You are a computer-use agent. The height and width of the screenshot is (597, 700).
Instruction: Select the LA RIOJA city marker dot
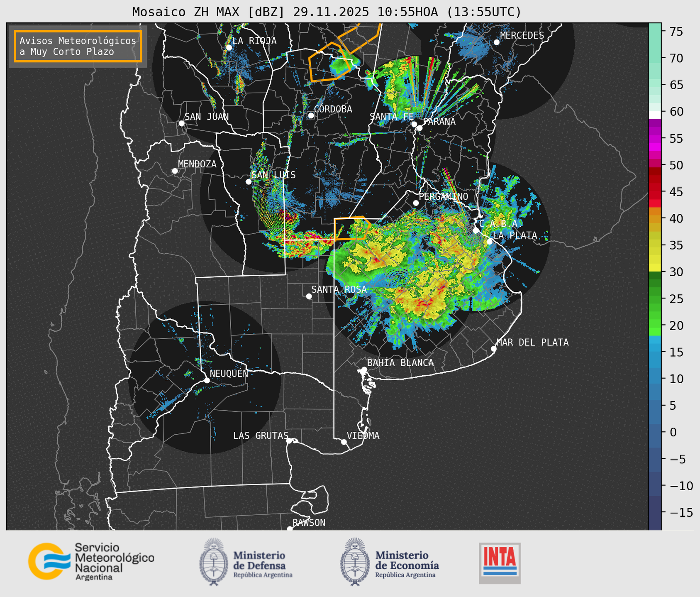coord(229,47)
